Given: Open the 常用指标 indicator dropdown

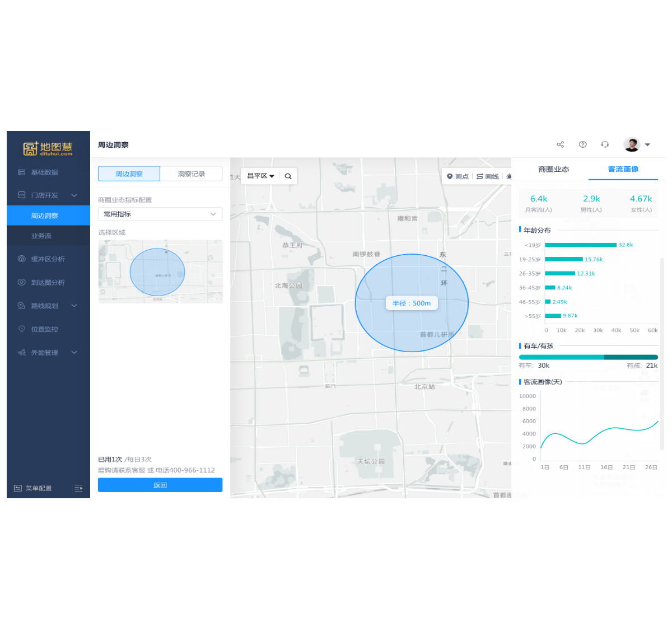Looking at the screenshot, I should coord(160,214).
